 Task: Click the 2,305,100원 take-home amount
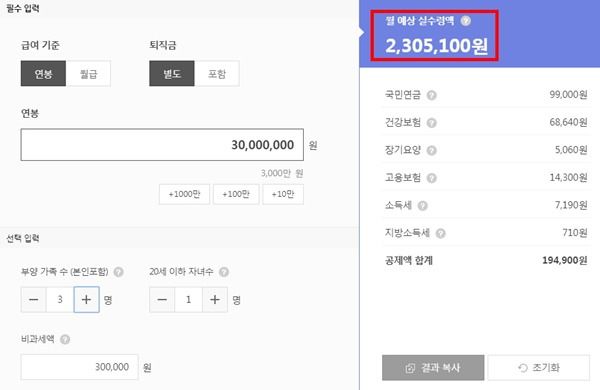coord(437,46)
